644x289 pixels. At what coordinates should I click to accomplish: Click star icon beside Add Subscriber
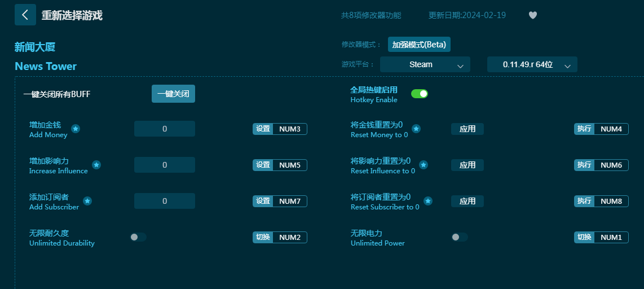[x=87, y=201]
